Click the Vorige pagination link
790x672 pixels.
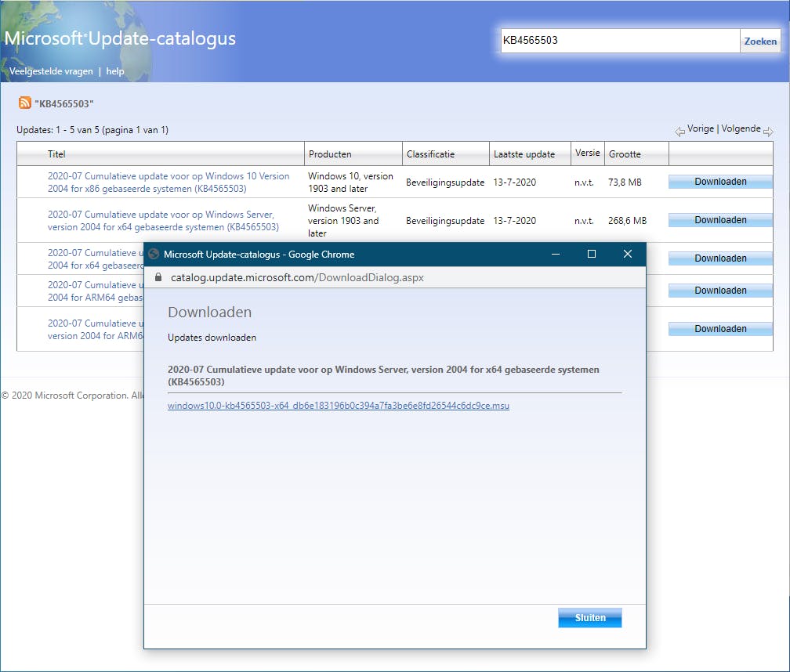point(701,128)
